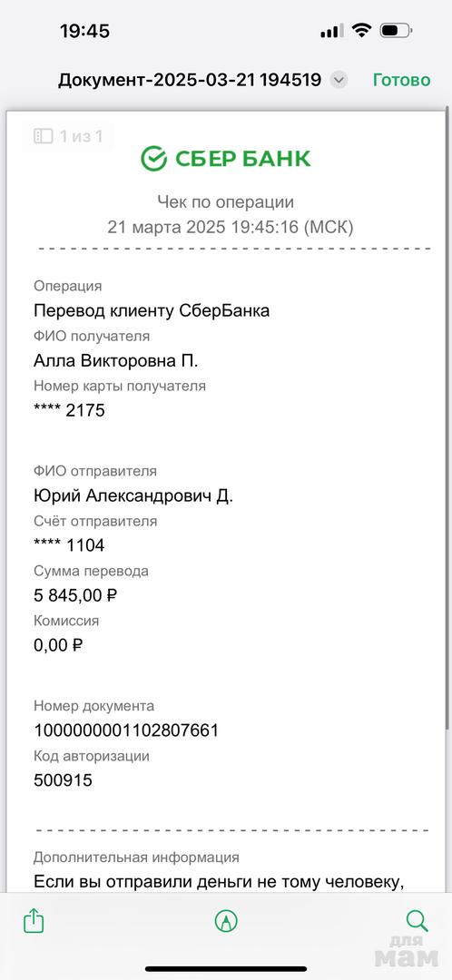Tap the authorization code 500915
This screenshot has height=980, width=452.
pyautogui.click(x=63, y=780)
